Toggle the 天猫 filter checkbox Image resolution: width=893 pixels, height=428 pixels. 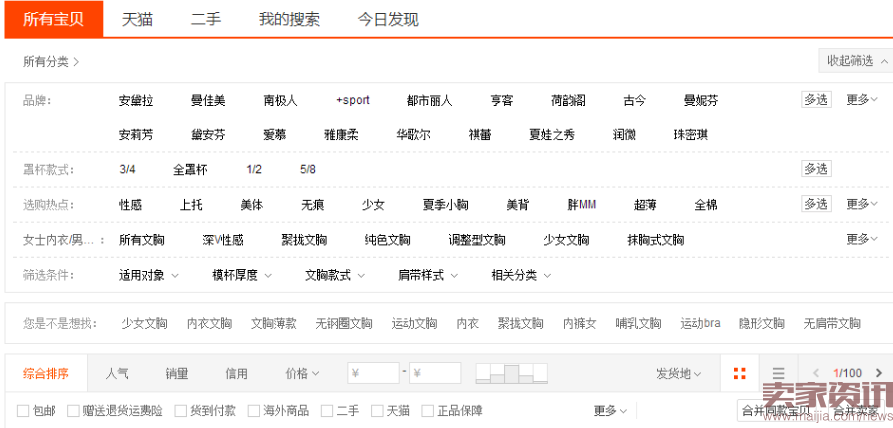coord(377,411)
